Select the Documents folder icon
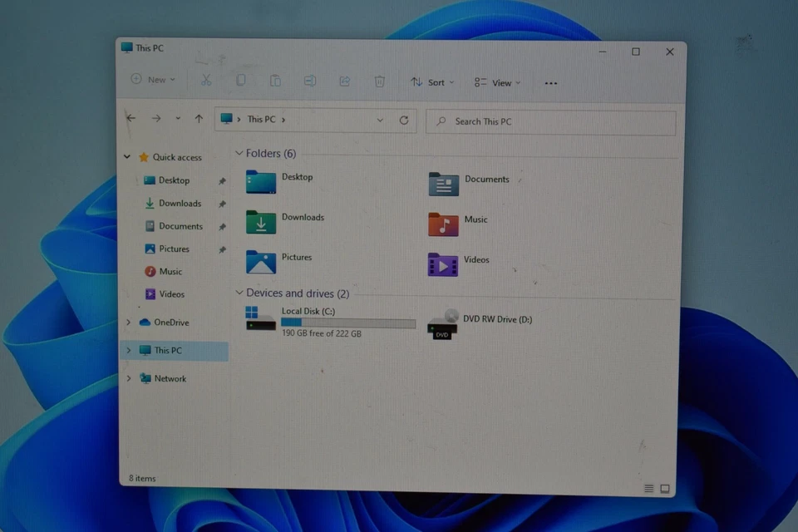The width and height of the screenshot is (798, 532). (x=443, y=185)
